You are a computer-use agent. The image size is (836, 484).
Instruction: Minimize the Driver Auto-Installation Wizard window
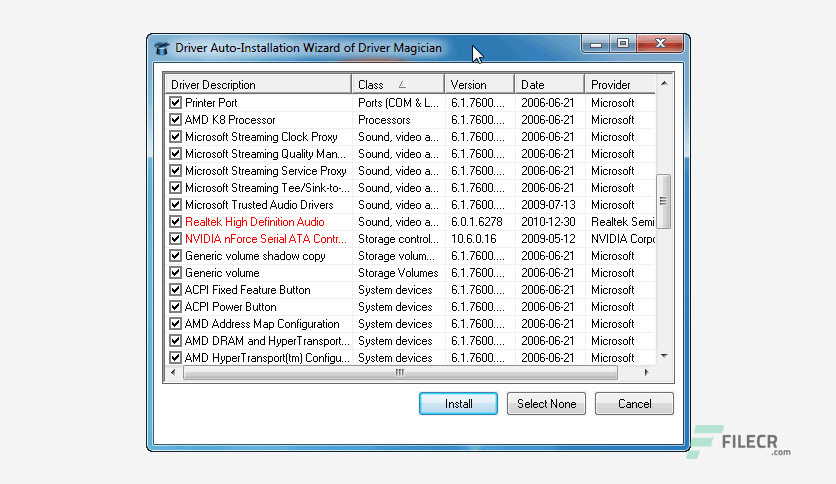point(596,44)
